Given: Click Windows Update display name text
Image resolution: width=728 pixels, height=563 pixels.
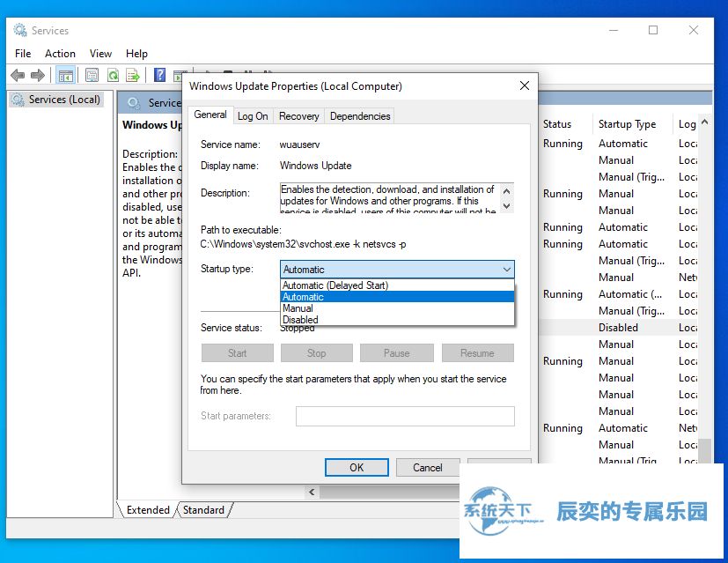Looking at the screenshot, I should [x=316, y=166].
